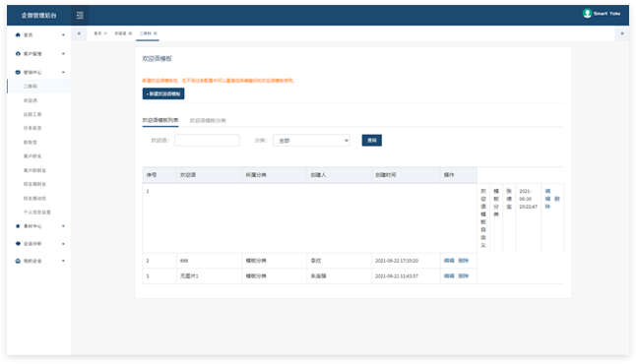
Task: Click the 会话分析 sidebar icon
Action: 18,244
